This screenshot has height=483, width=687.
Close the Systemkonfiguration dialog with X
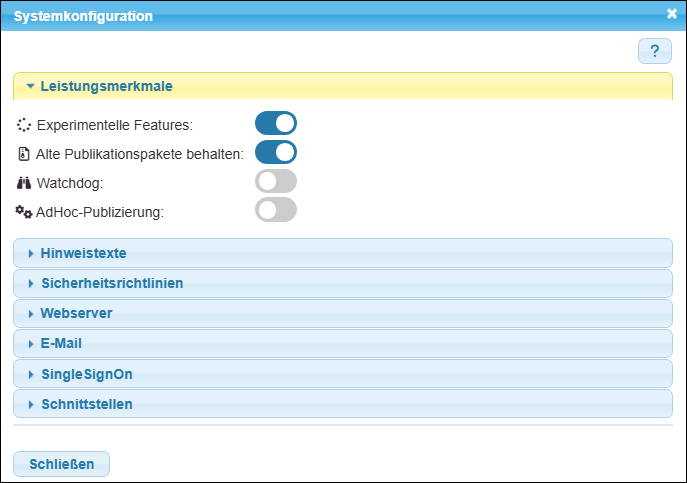click(x=672, y=14)
